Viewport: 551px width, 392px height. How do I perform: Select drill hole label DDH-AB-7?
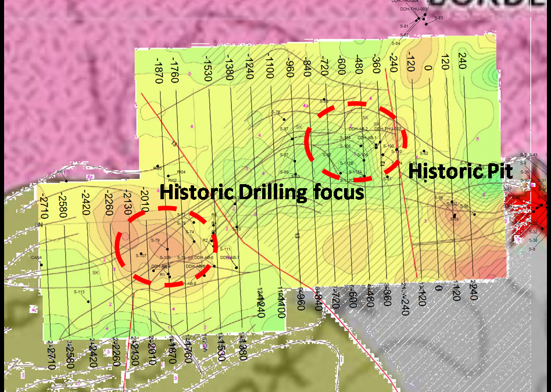click(230, 258)
